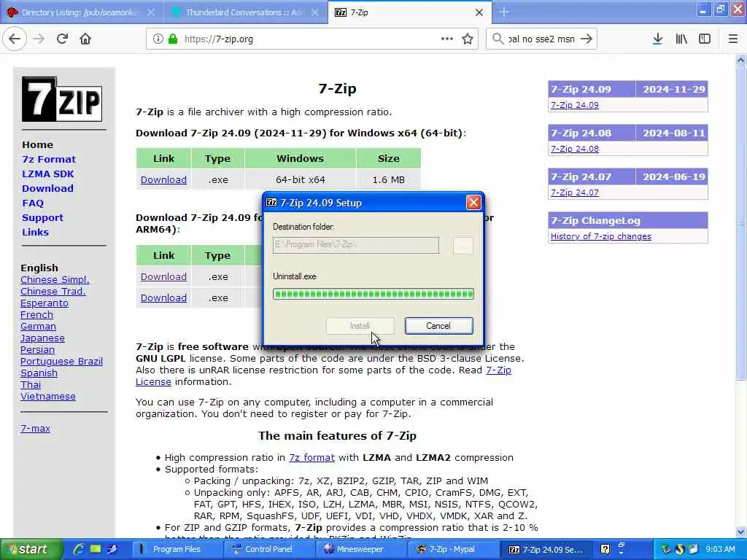
Task: Submit search with the arrow button
Action: pyautogui.click(x=587, y=39)
